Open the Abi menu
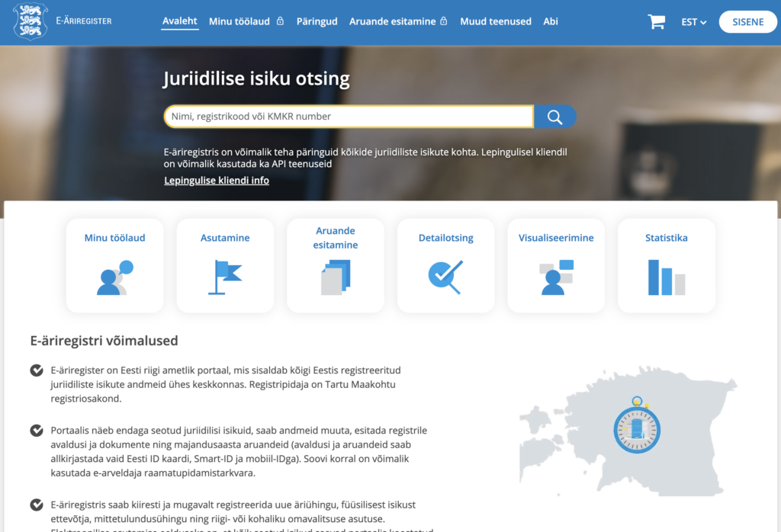781x532 pixels. [x=551, y=21]
